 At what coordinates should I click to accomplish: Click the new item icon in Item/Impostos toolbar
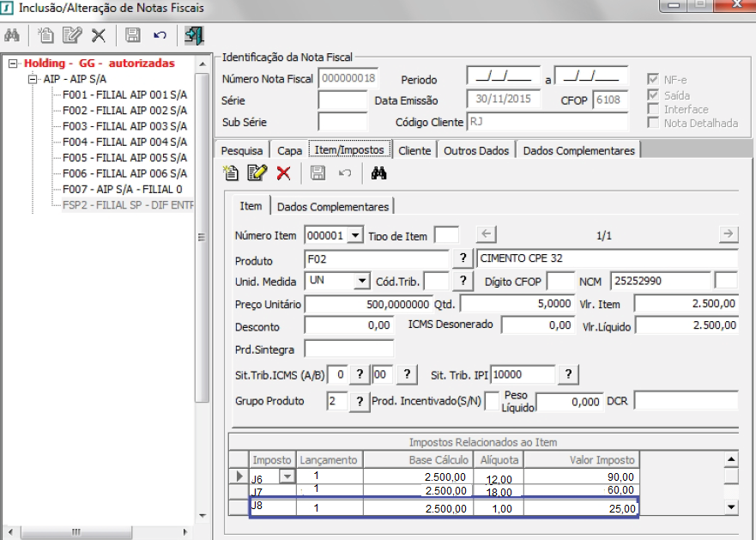click(230, 173)
